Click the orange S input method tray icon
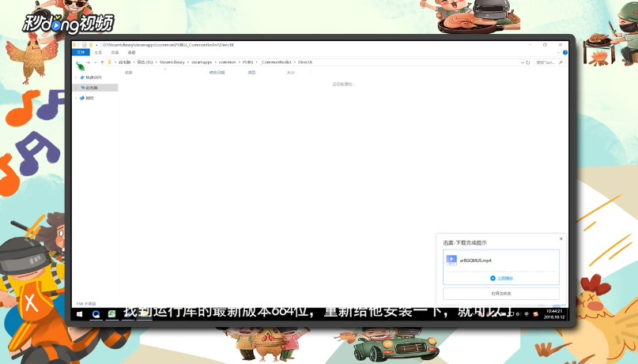The image size is (638, 364). coord(535,314)
